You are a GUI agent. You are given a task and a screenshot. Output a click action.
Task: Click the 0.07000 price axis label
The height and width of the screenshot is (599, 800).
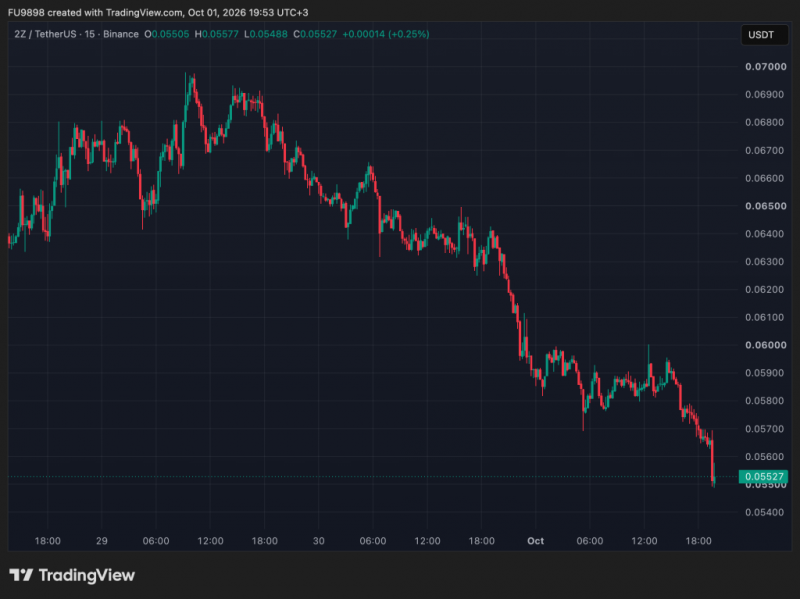[765, 67]
